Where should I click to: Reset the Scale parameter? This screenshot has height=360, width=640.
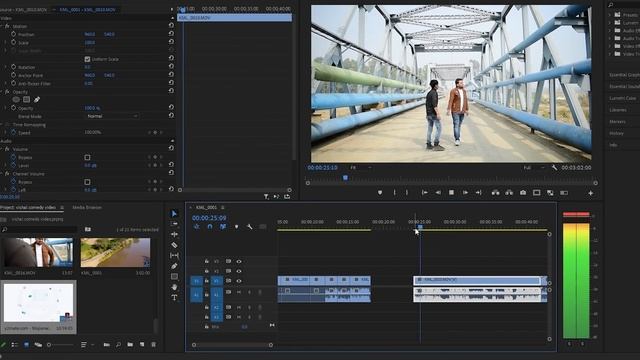tap(171, 42)
